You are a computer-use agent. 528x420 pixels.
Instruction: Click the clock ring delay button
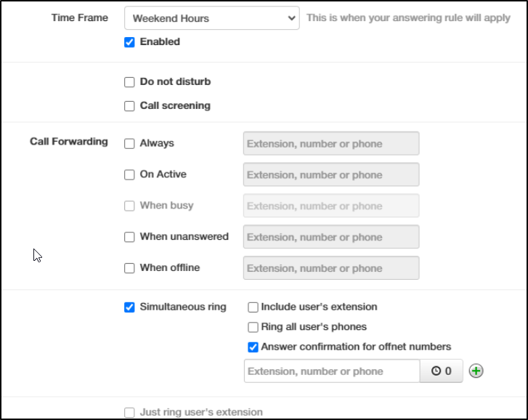[x=442, y=371]
